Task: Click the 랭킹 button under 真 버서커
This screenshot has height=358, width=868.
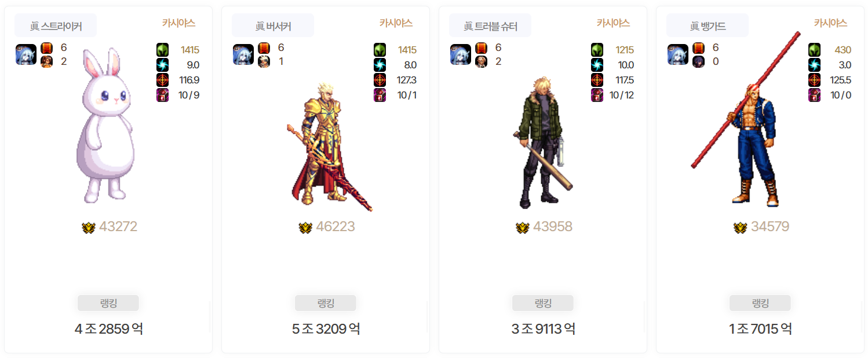Action: coord(326,304)
